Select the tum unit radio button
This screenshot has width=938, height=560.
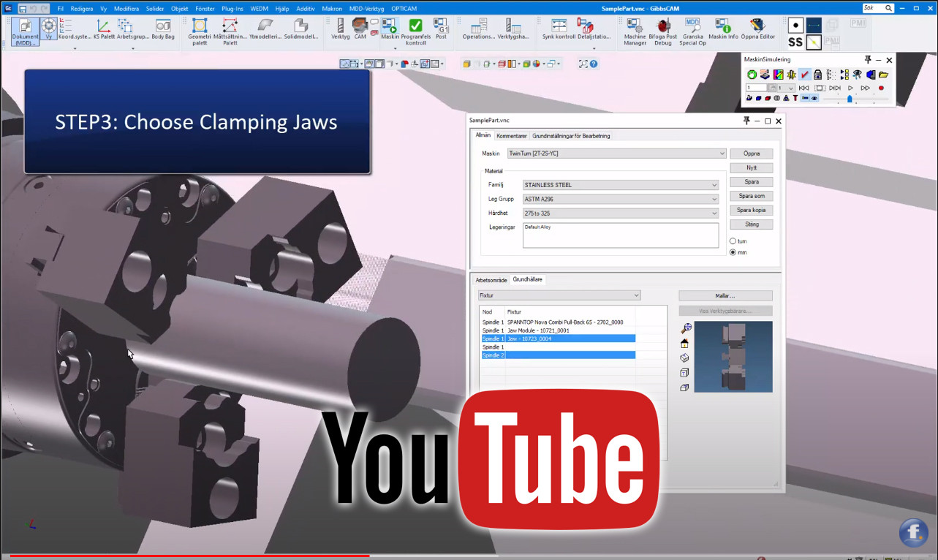point(733,241)
